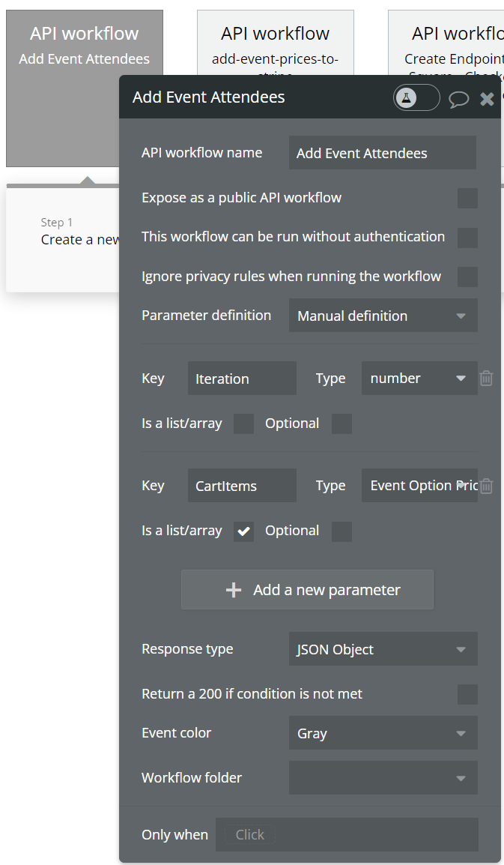This screenshot has height=865, width=504.
Task: Close the Add Event Attendees panel
Action: tap(487, 98)
